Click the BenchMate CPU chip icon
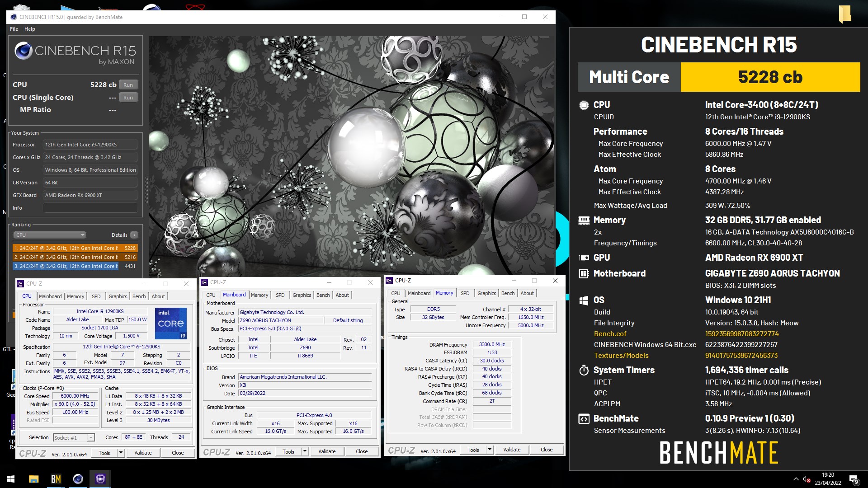The height and width of the screenshot is (488, 868). [x=584, y=105]
